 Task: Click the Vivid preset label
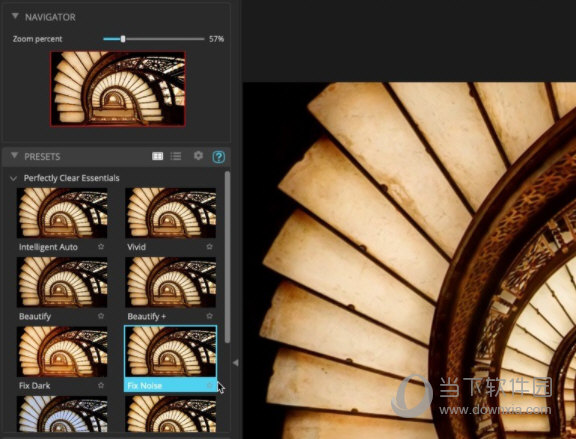point(136,247)
